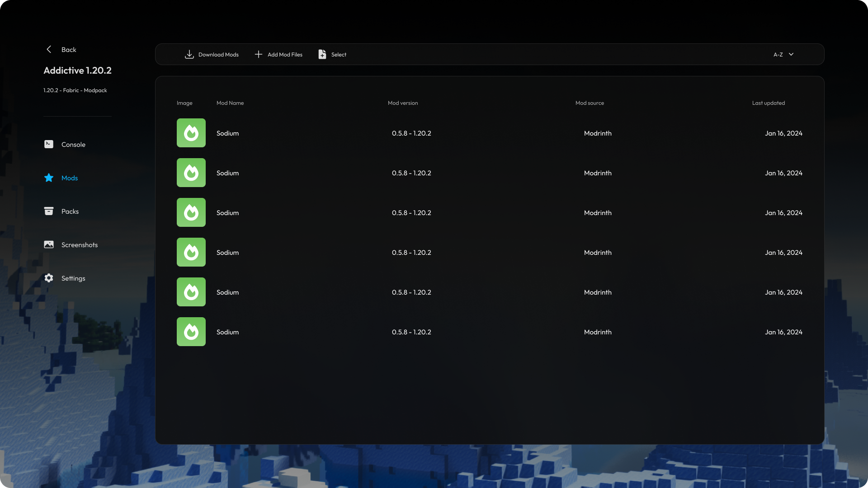
Task: Open the Screenshots section
Action: [80, 245]
